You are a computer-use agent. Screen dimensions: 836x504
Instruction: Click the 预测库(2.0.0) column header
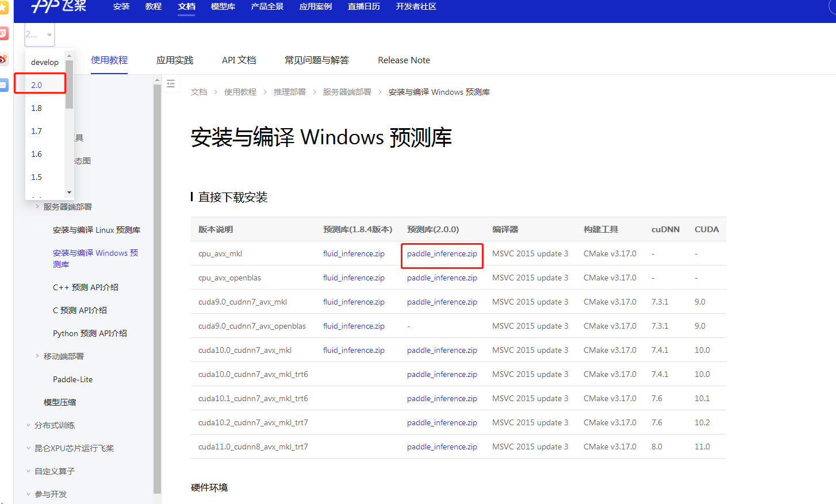[x=433, y=229]
